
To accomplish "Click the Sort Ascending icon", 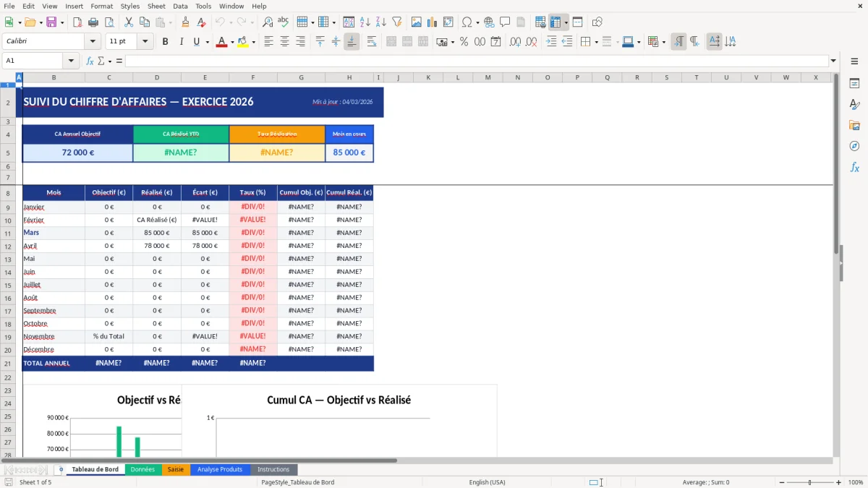I will [365, 22].
